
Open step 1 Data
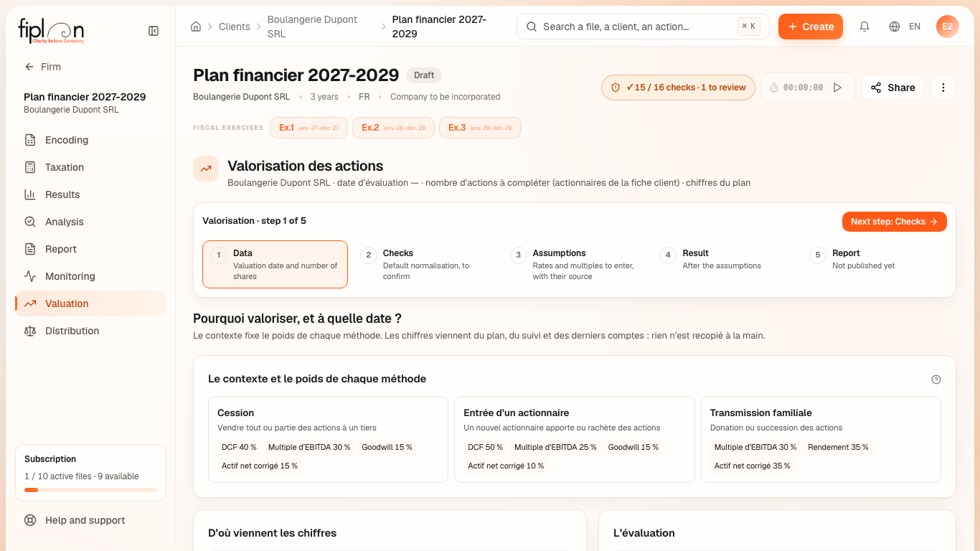(x=275, y=264)
